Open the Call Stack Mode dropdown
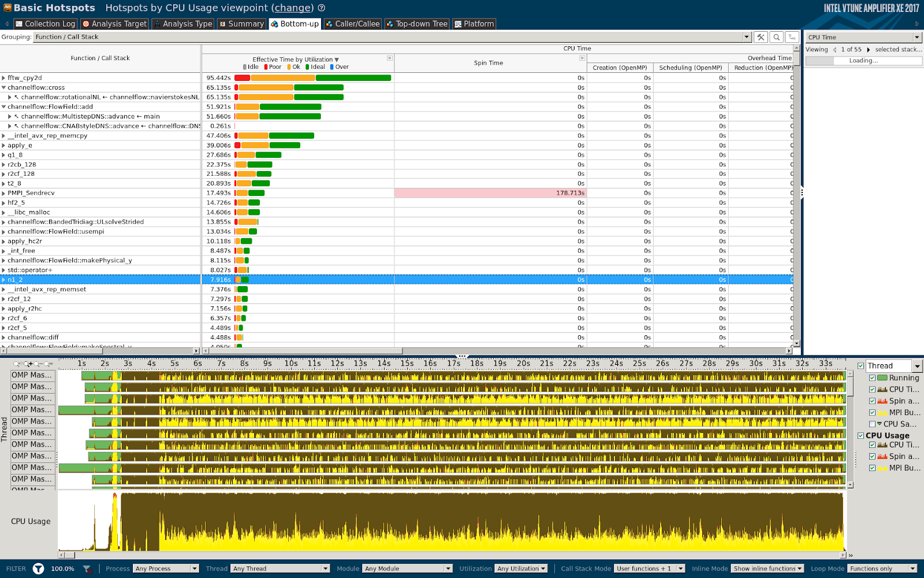This screenshot has width=924, height=578. [649, 569]
